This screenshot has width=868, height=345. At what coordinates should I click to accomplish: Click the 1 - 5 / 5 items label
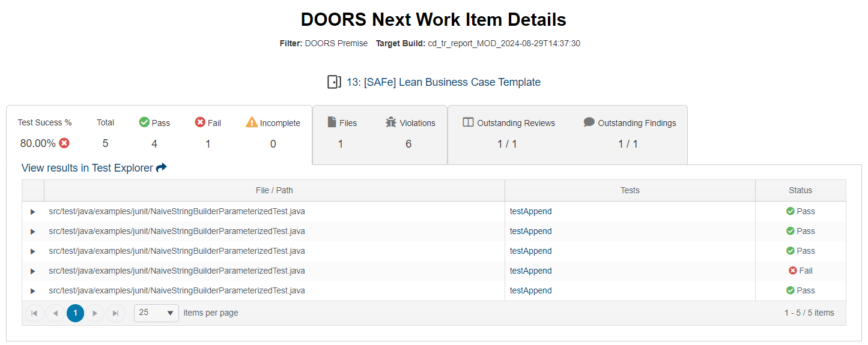click(x=809, y=313)
